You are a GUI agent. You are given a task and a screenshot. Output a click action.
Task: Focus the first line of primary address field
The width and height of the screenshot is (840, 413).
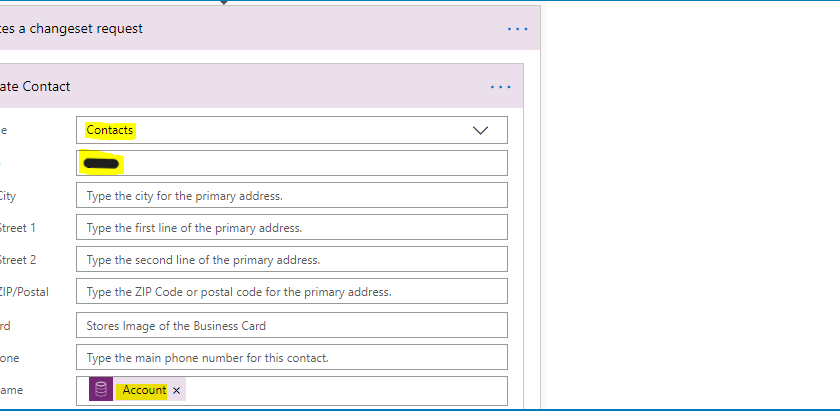[x=291, y=228]
